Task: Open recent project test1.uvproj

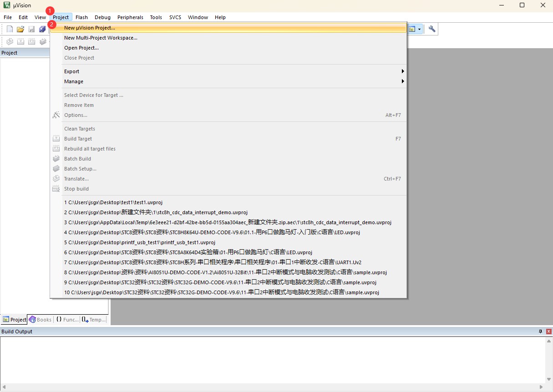Action: tap(114, 202)
